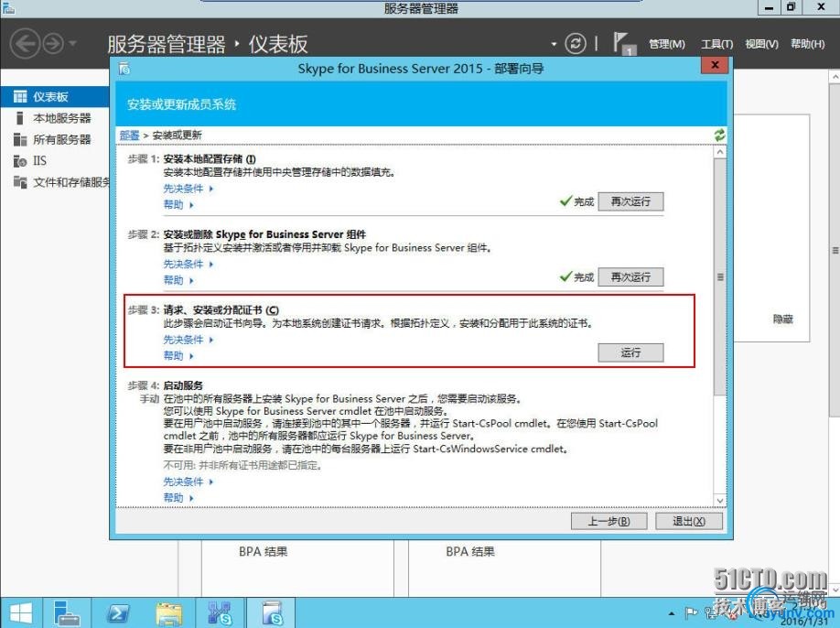Open PowerShell from taskbar
The height and width of the screenshot is (628, 840).
pos(117,613)
